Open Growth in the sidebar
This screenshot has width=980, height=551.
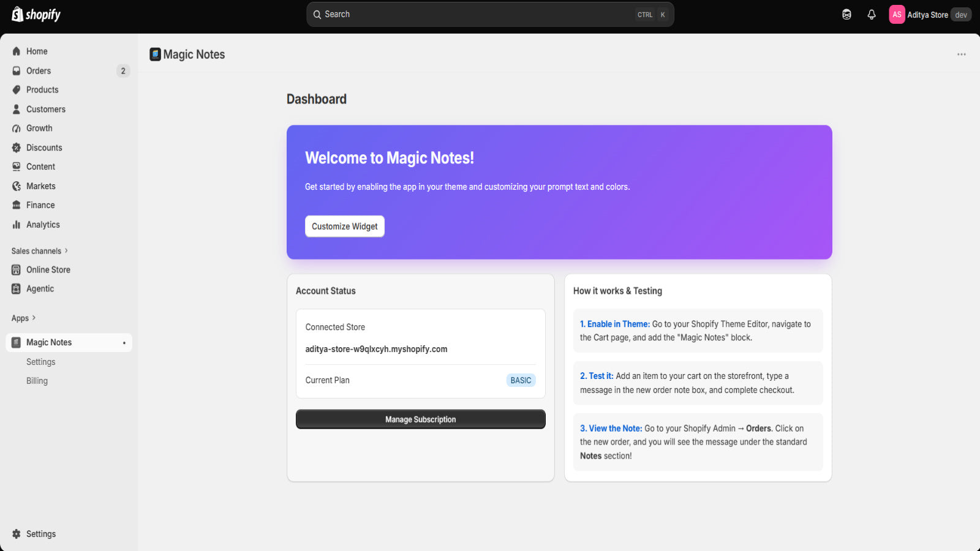tap(69, 129)
